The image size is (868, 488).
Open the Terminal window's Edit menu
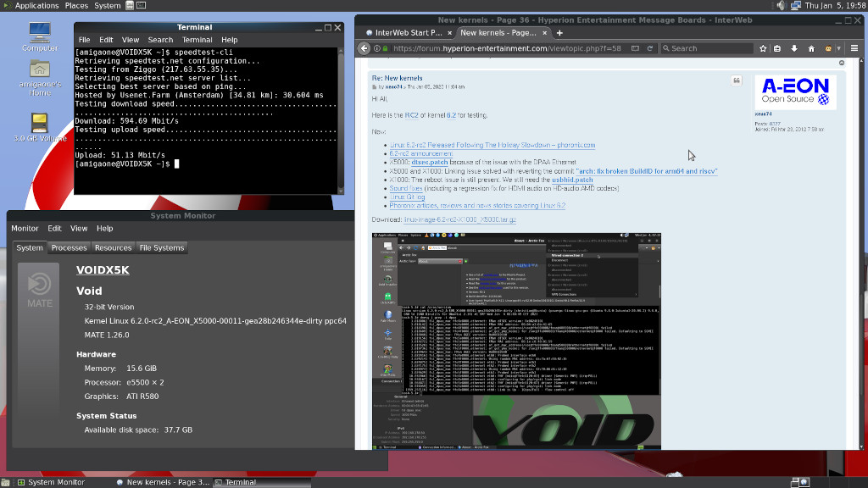(106, 40)
